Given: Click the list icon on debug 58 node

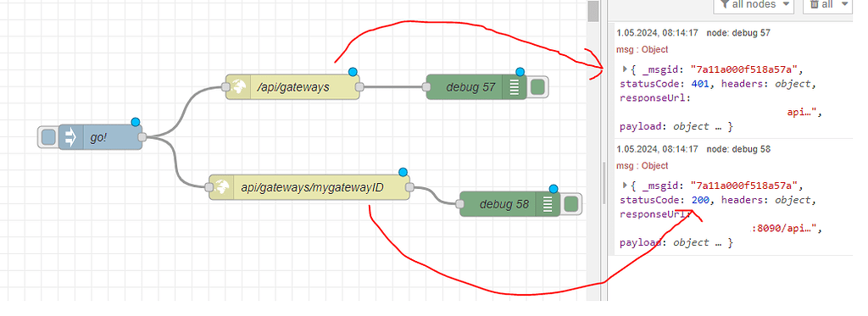Looking at the screenshot, I should pyautogui.click(x=548, y=204).
